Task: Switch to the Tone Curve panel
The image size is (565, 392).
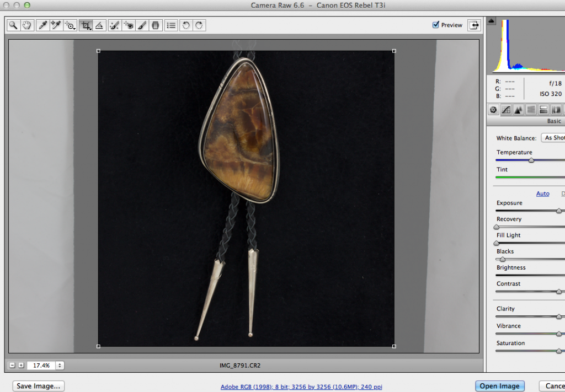Action: click(506, 109)
